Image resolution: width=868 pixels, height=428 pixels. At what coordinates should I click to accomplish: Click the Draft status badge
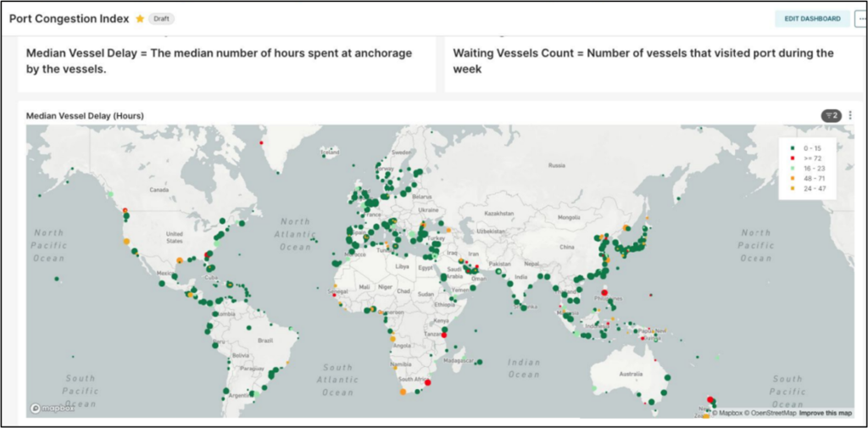[162, 19]
